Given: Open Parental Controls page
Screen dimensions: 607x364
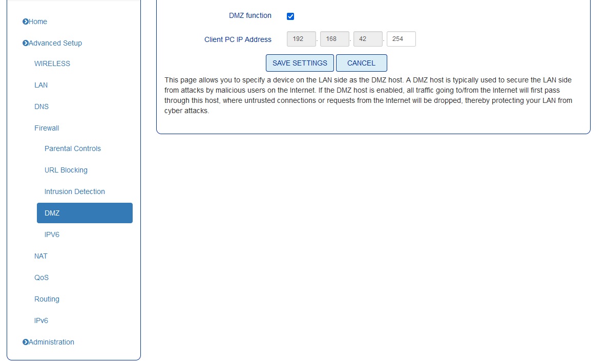Looking at the screenshot, I should point(73,148).
